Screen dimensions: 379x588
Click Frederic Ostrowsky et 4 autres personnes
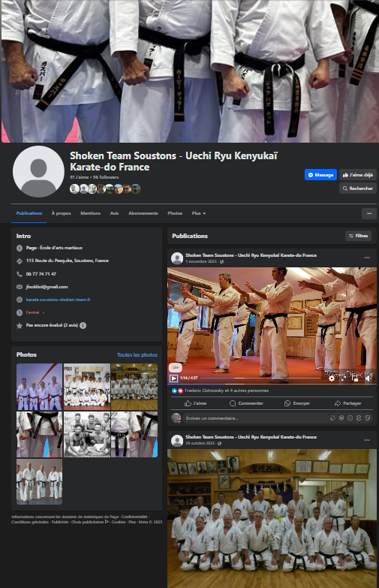227,390
